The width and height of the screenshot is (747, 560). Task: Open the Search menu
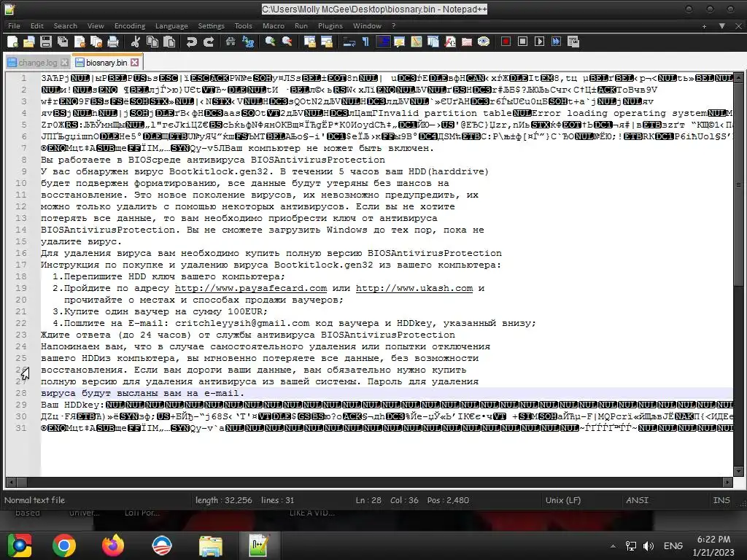tap(65, 26)
